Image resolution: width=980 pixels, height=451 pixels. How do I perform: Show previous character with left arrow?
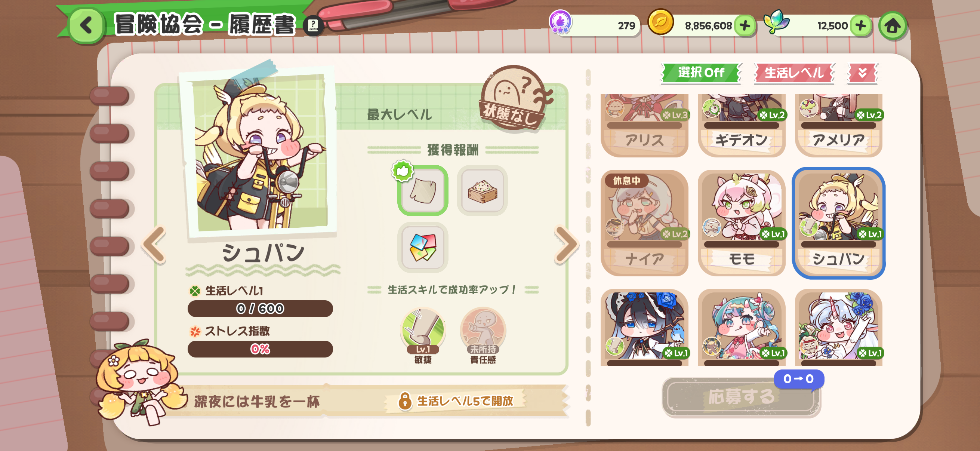tap(154, 244)
